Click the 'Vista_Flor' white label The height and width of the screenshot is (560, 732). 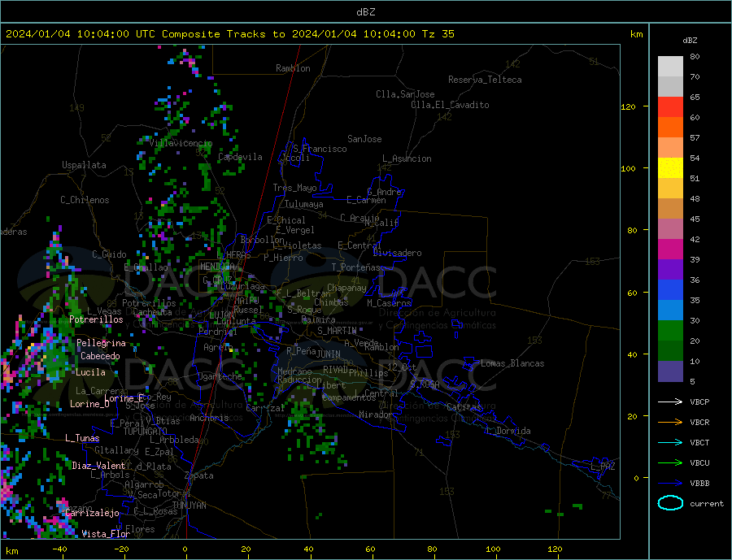(106, 534)
